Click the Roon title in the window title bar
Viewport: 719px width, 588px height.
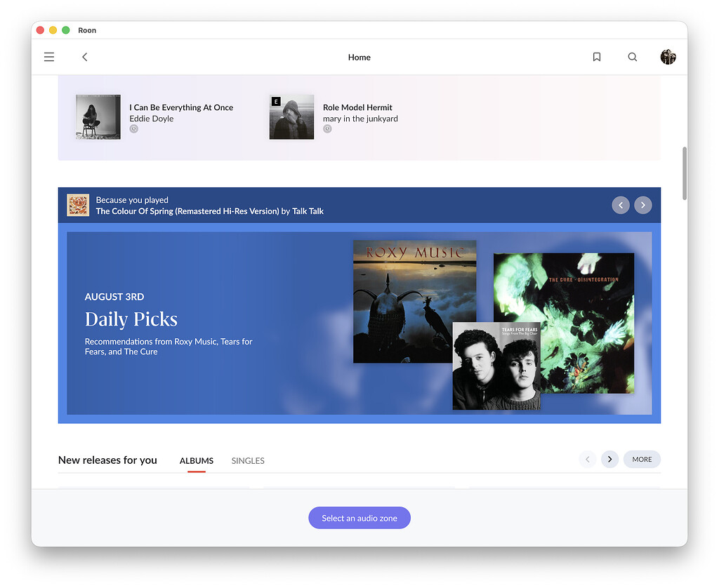87,30
